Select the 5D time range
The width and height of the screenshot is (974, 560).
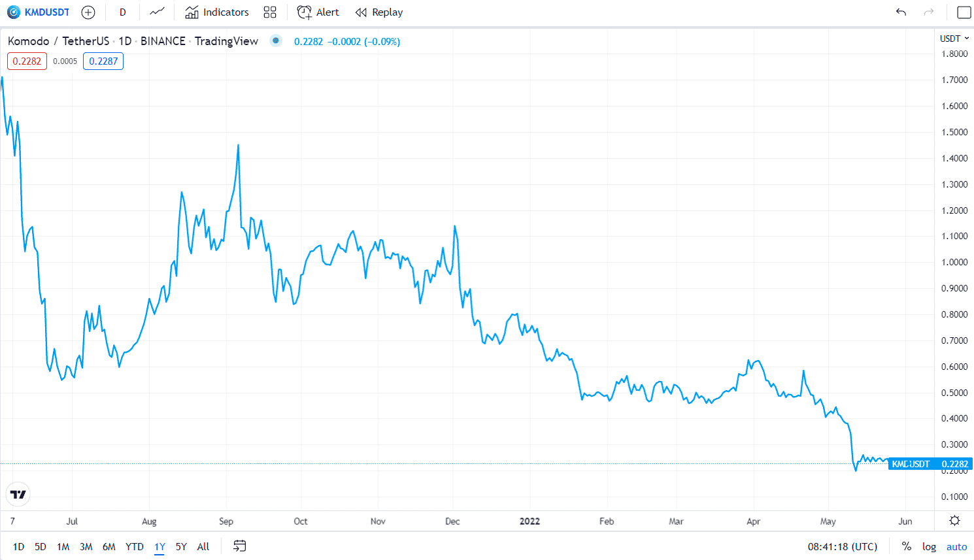pos(41,547)
